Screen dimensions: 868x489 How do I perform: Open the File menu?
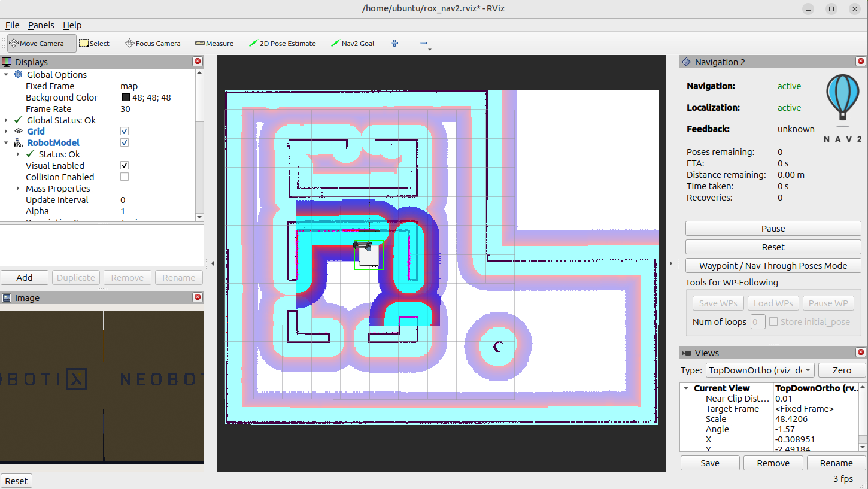(12, 25)
